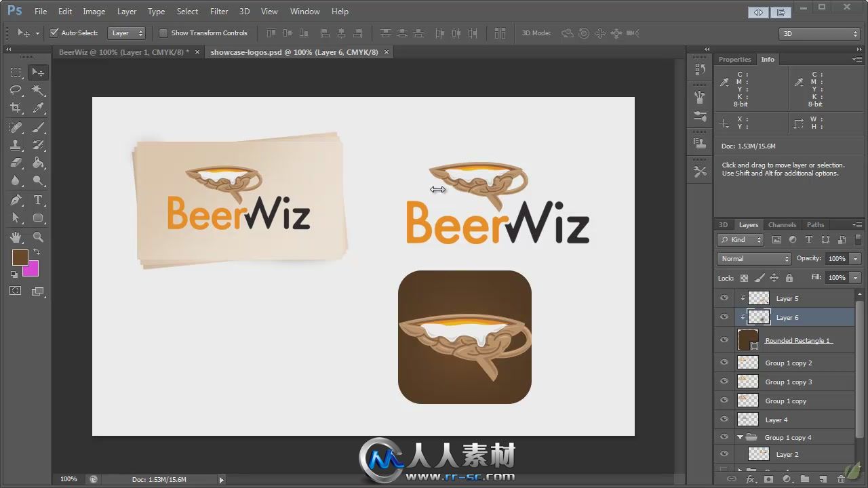Select the Rounded Rectangle shape tool
The width and height of the screenshot is (868, 488).
pyautogui.click(x=38, y=218)
